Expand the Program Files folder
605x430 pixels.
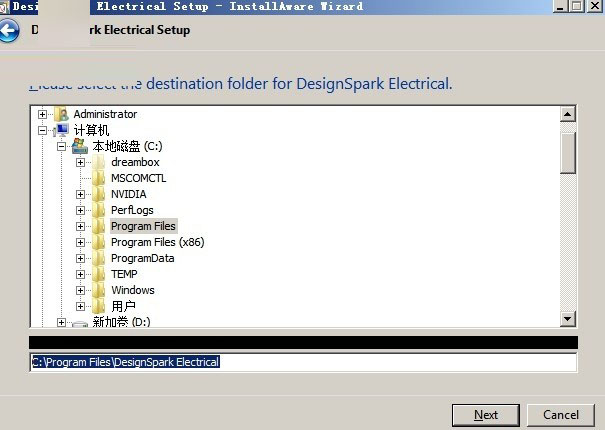pos(80,227)
